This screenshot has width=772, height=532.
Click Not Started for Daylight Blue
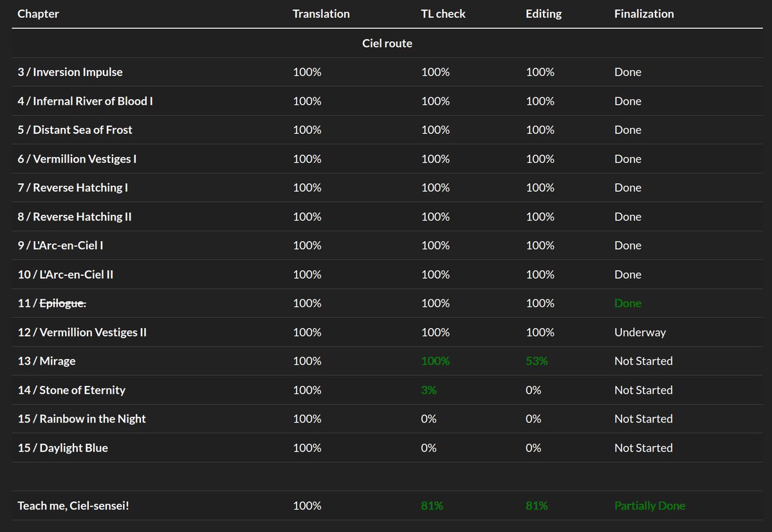click(643, 448)
